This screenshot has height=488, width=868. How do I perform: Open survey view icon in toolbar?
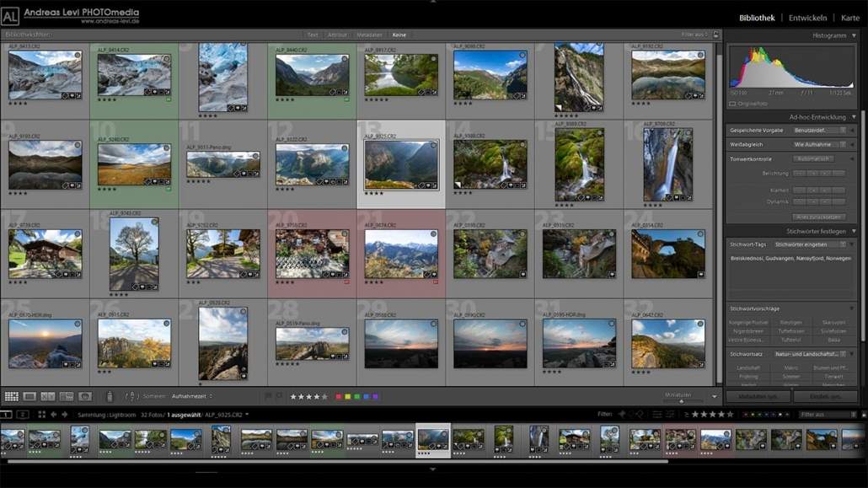(67, 397)
